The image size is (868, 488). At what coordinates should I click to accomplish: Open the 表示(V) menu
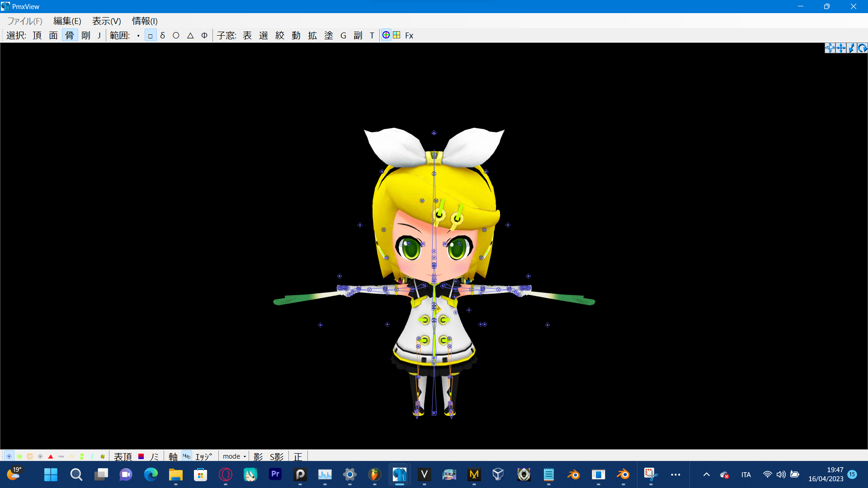(107, 21)
